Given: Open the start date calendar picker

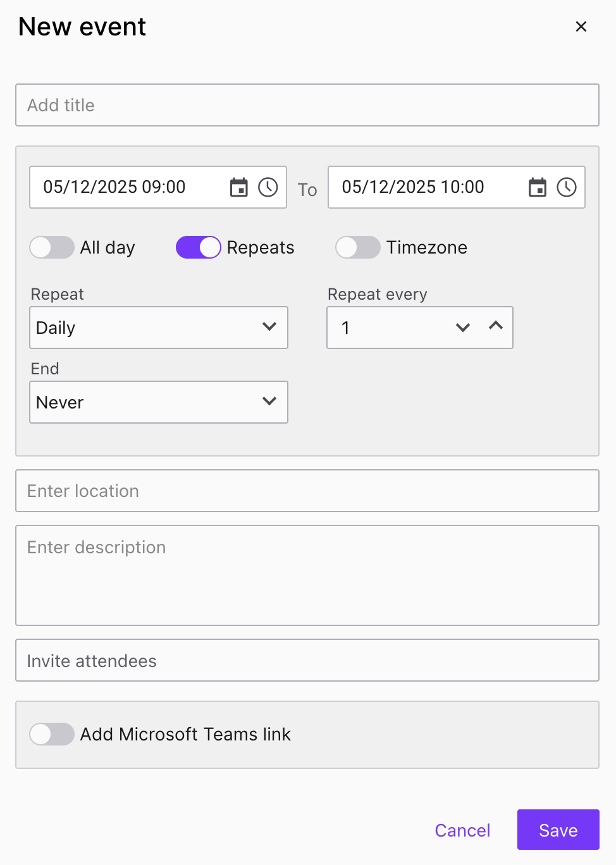Looking at the screenshot, I should 238,187.
